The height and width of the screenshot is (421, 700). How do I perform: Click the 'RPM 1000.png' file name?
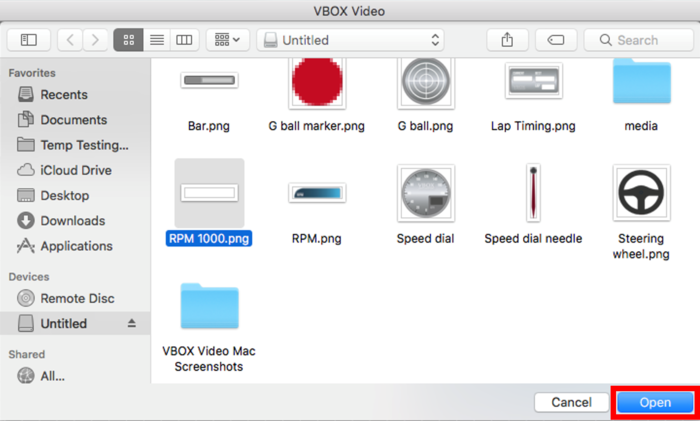point(209,238)
